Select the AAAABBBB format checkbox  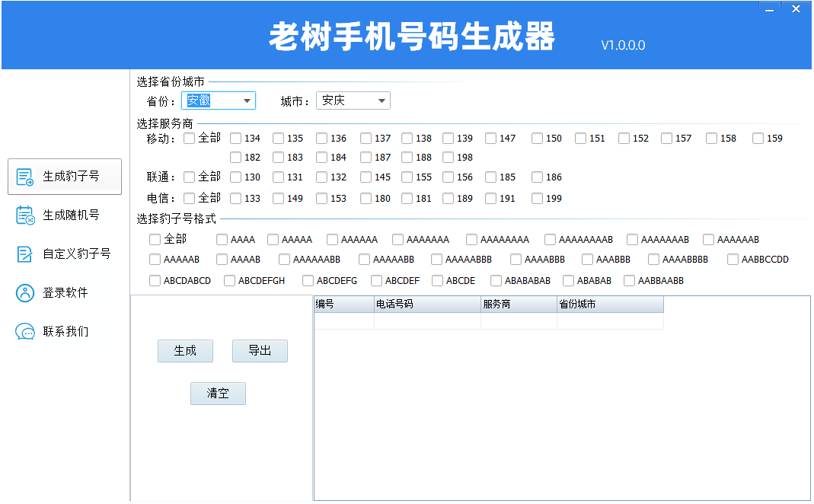click(653, 260)
